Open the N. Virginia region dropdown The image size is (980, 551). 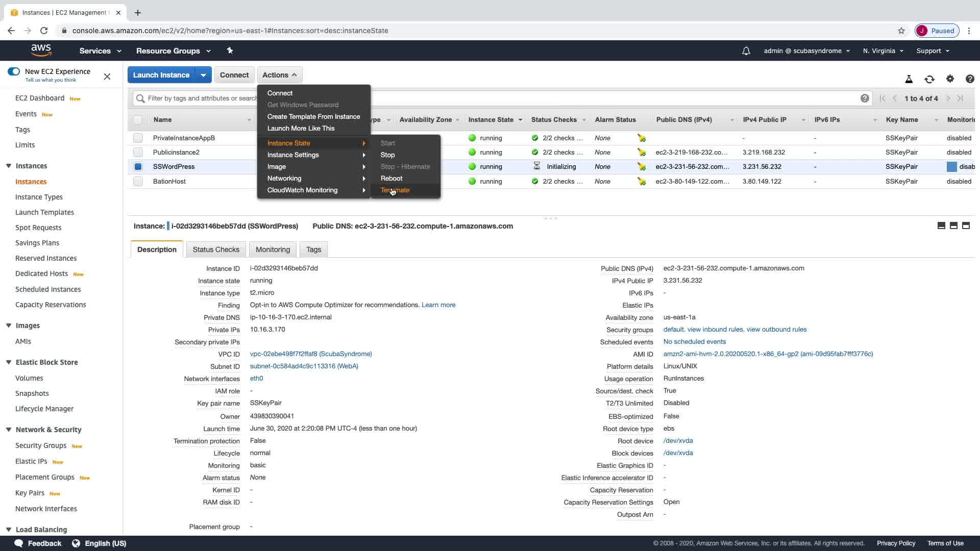pos(883,51)
